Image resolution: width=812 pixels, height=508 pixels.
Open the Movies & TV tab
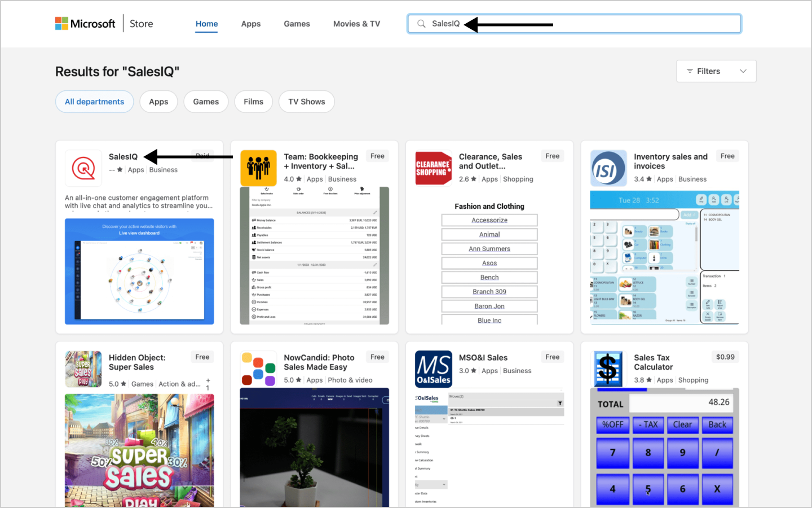[356, 24]
